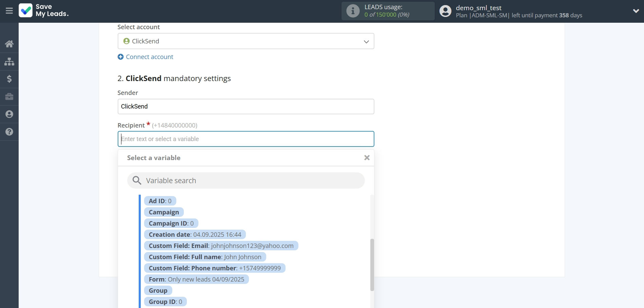Open help via the sidebar question mark icon
The width and height of the screenshot is (644, 308).
(9, 132)
